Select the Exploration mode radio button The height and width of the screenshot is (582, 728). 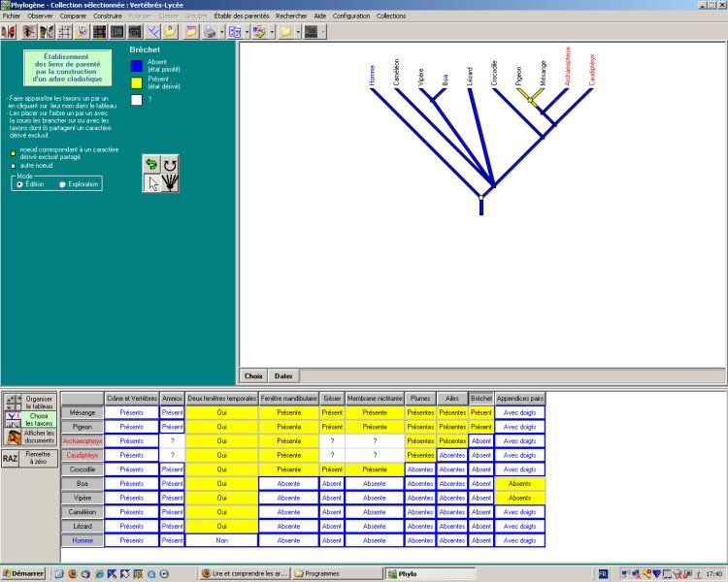click(x=63, y=183)
